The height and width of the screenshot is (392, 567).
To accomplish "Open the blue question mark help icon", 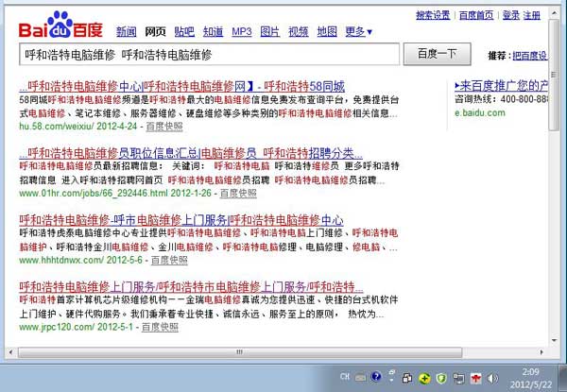I will pyautogui.click(x=376, y=377).
